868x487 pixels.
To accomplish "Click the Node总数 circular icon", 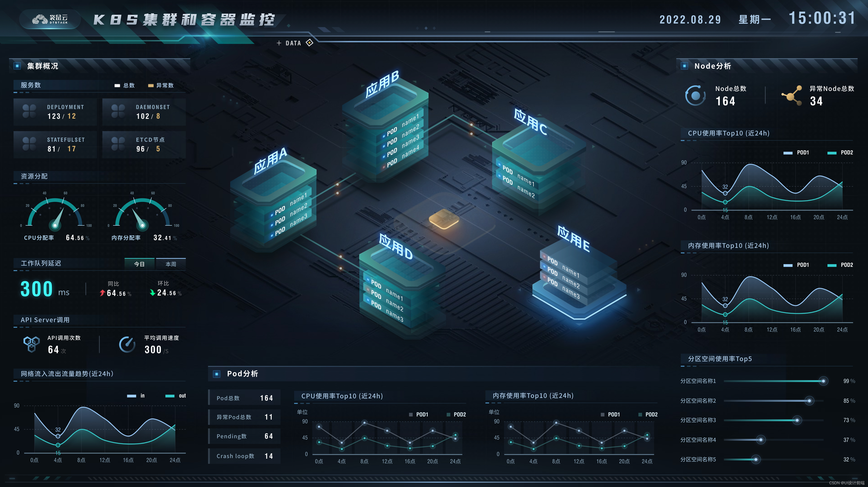I will [695, 96].
